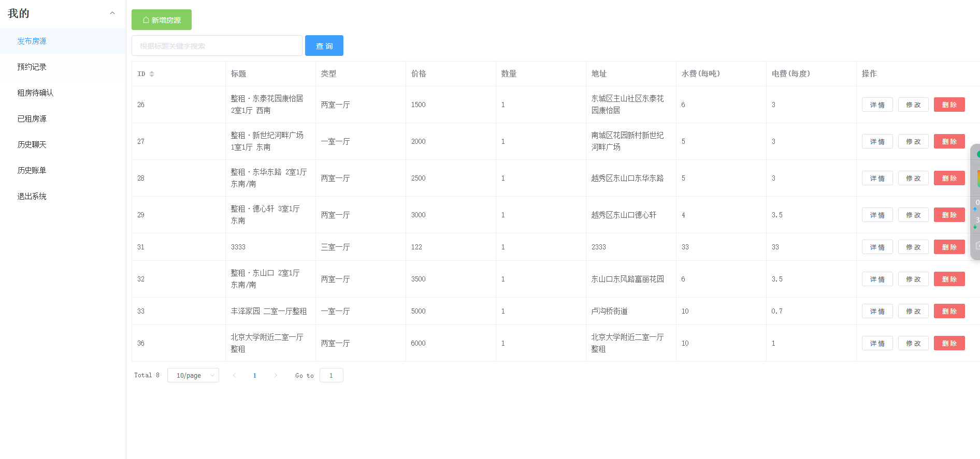The width and height of the screenshot is (980, 459).
Task: Delete listing ID 32
Action: pyautogui.click(x=949, y=279)
